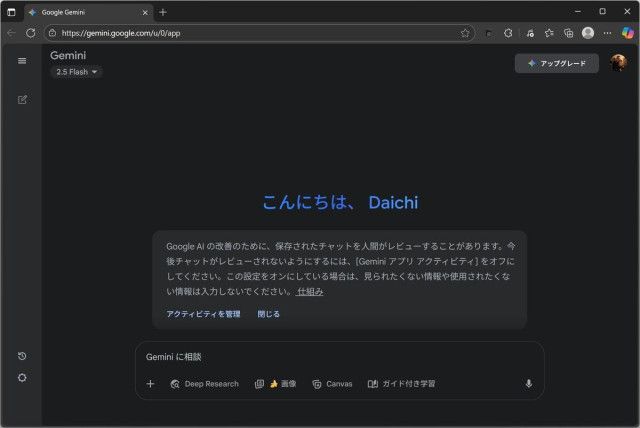Focus the Gemini に相談 prompt field
Viewport: 640px width, 428px height.
[339, 357]
